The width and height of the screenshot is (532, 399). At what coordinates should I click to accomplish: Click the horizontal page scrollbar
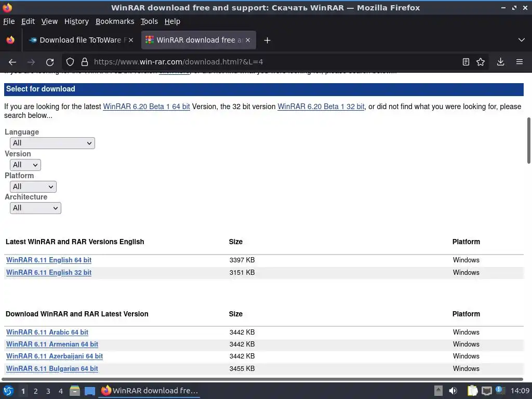(262, 379)
